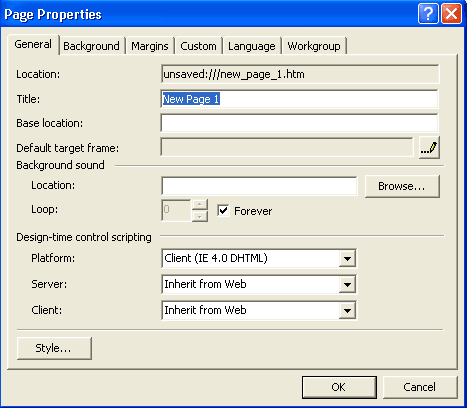This screenshot has height=408, width=467.
Task: Increase Loop count with up arrow
Action: pos(200,204)
